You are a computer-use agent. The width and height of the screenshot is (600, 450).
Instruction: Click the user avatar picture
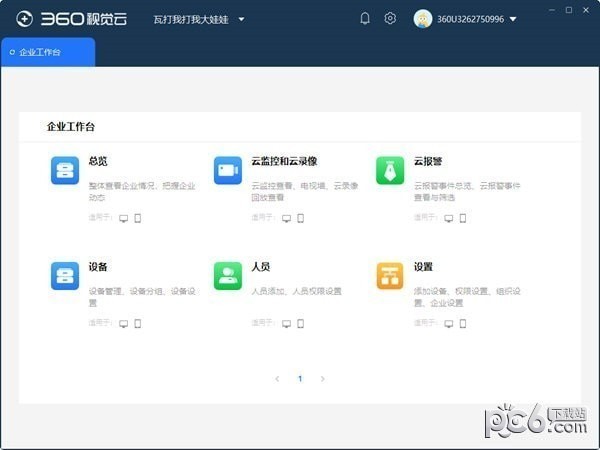point(423,19)
